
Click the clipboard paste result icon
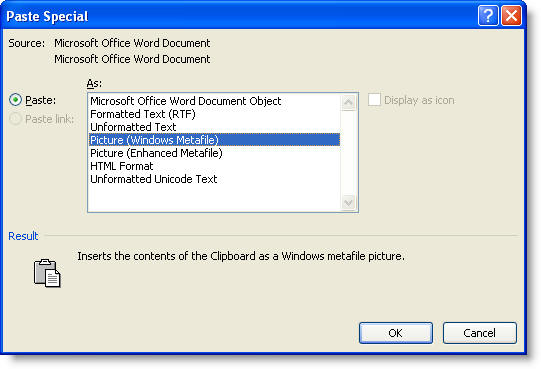pyautogui.click(x=47, y=273)
